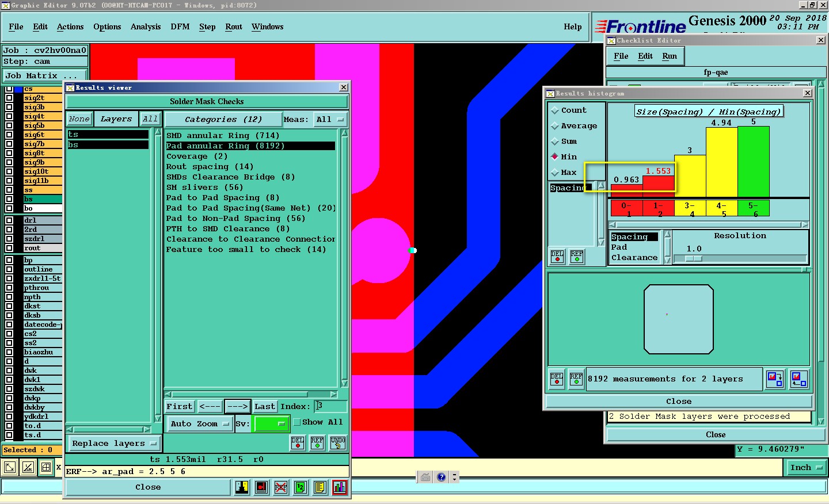Click DEL icon under the histogram Spacing list
829x504 pixels.
tap(557, 257)
